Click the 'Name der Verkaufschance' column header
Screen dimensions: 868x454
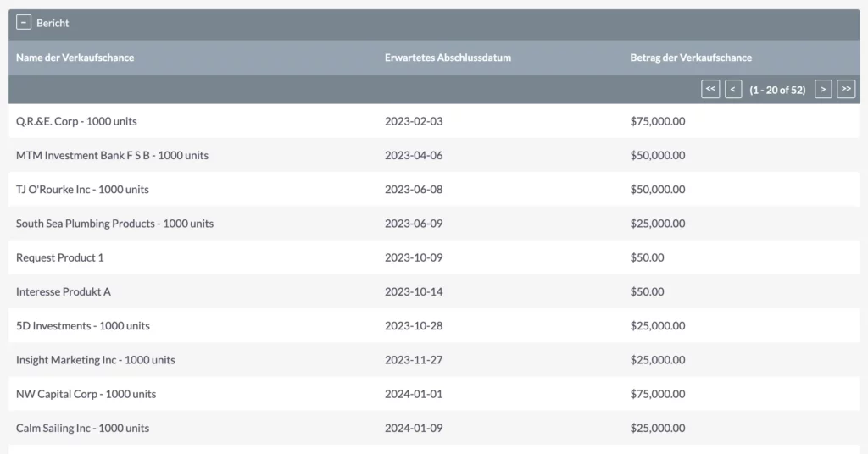coord(75,58)
